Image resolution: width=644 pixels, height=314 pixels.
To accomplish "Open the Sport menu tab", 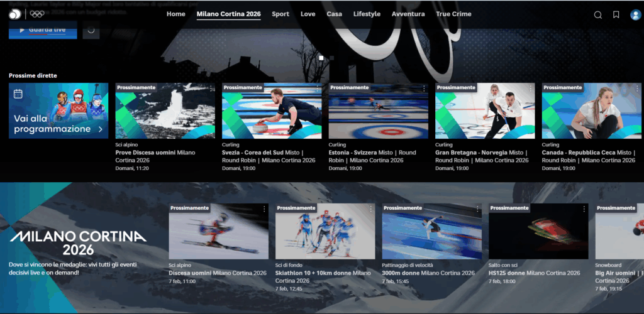I will pyautogui.click(x=280, y=14).
